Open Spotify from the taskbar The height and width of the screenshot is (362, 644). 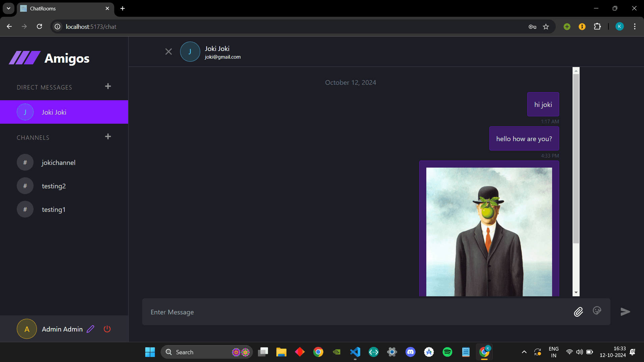click(x=447, y=352)
